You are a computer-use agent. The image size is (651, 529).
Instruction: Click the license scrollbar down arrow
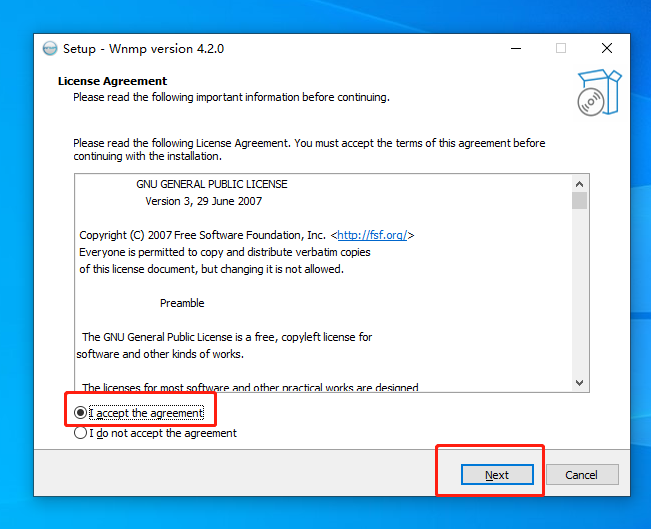(x=580, y=382)
